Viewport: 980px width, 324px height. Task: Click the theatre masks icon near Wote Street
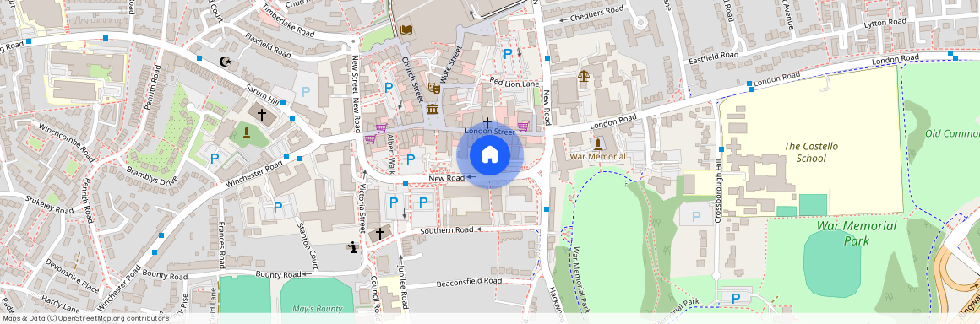[433, 89]
